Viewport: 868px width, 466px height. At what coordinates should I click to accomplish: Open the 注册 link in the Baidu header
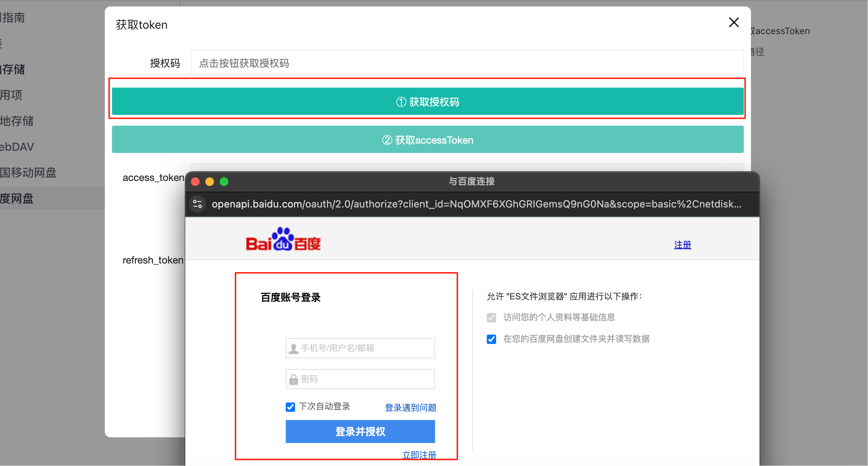tap(682, 245)
